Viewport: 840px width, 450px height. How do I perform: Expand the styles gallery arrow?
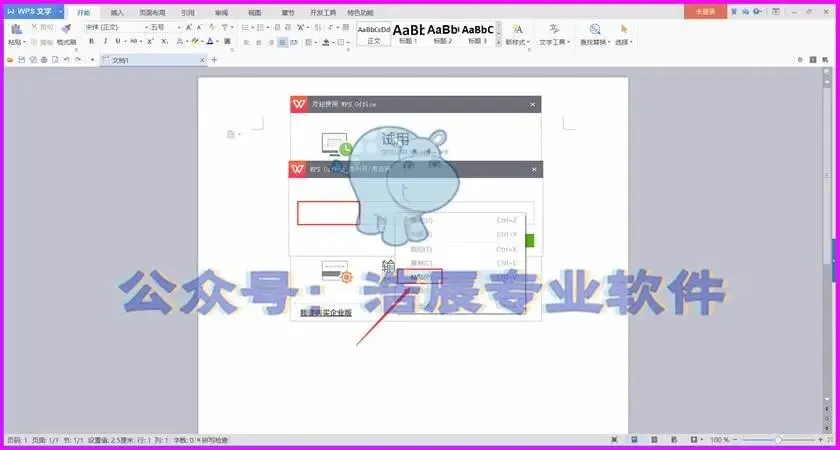(499, 41)
